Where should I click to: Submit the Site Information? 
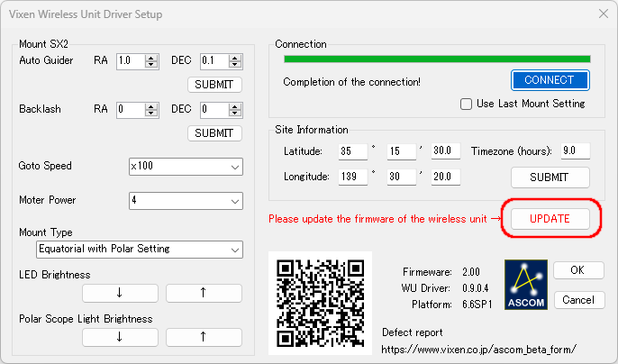(x=550, y=177)
